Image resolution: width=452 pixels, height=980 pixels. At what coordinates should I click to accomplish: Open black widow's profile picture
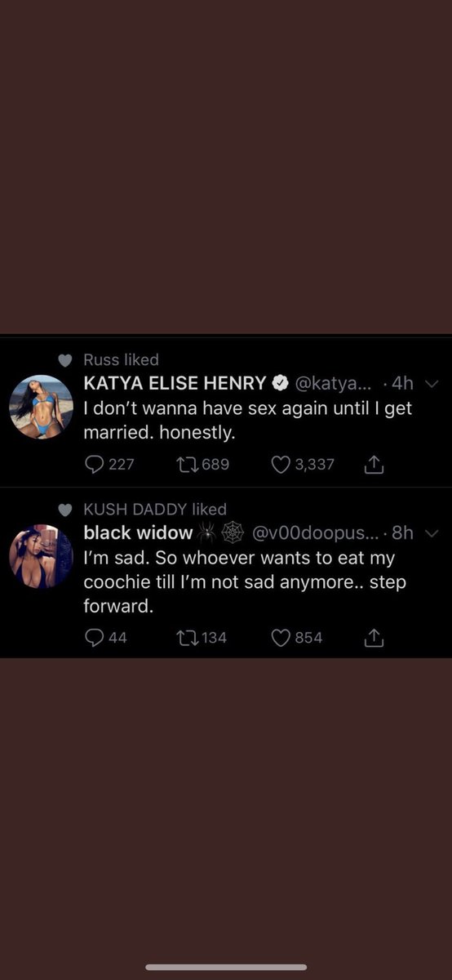41,556
